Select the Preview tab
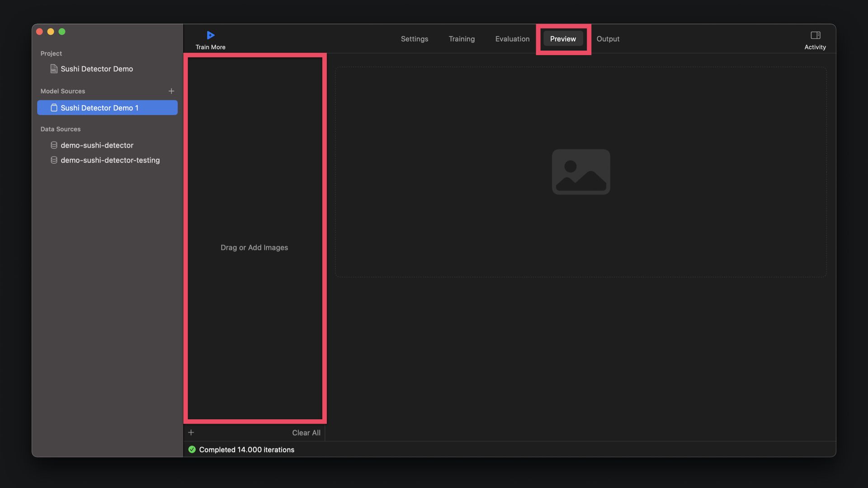 point(563,39)
